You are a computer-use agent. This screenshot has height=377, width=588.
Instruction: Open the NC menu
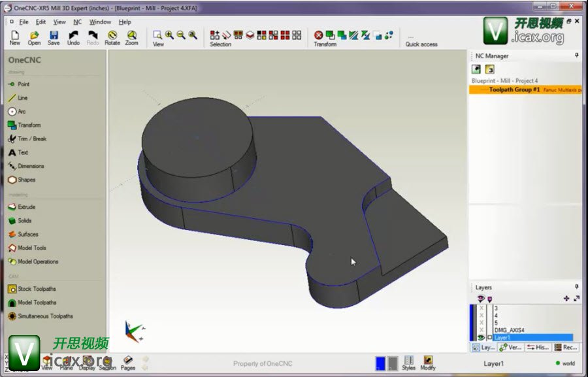pyautogui.click(x=77, y=22)
